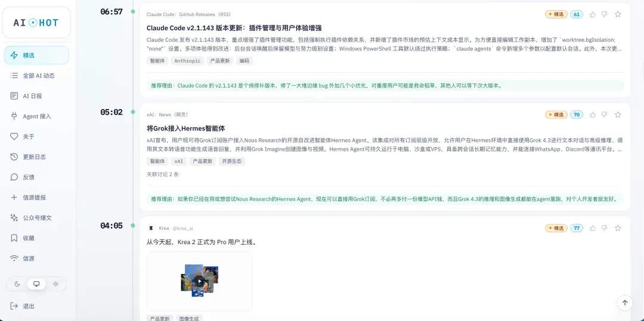
Task: Click the scroll-to-top arrow button
Action: (625, 303)
